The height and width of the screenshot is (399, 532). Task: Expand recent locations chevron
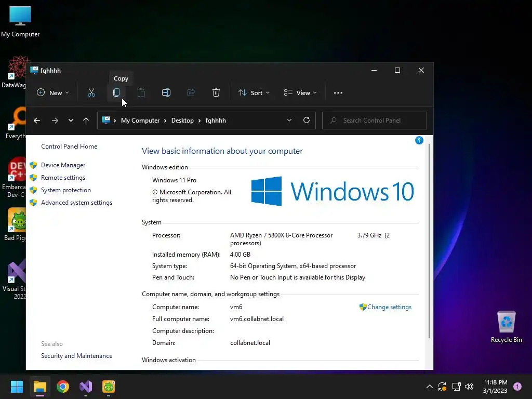pyautogui.click(x=71, y=121)
